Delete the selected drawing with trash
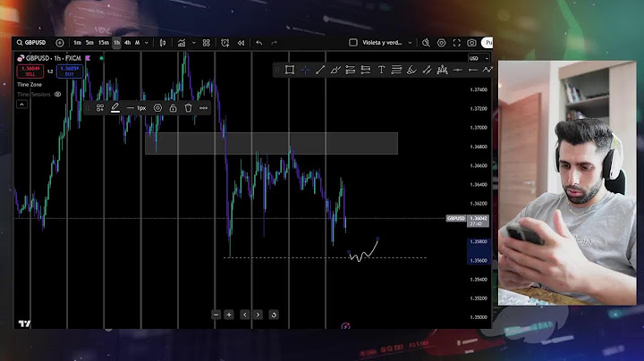 click(x=188, y=108)
